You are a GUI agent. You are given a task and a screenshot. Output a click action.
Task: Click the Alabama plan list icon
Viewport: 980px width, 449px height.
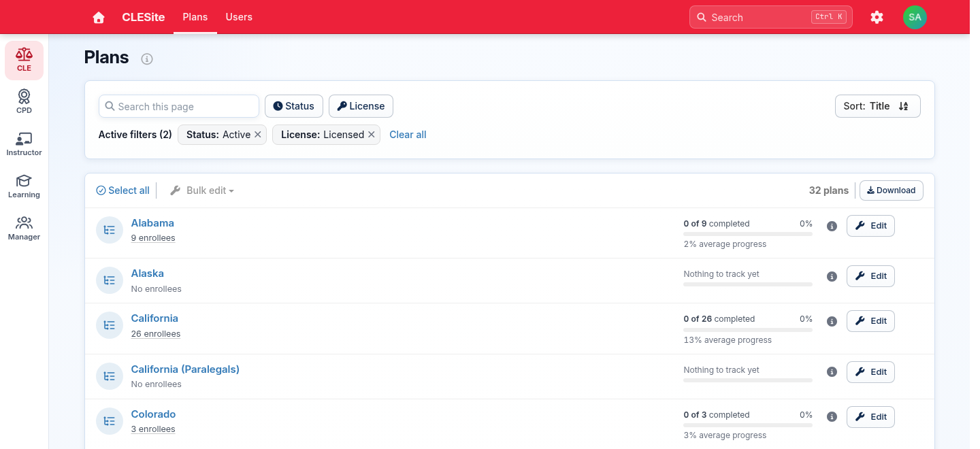[x=109, y=230]
